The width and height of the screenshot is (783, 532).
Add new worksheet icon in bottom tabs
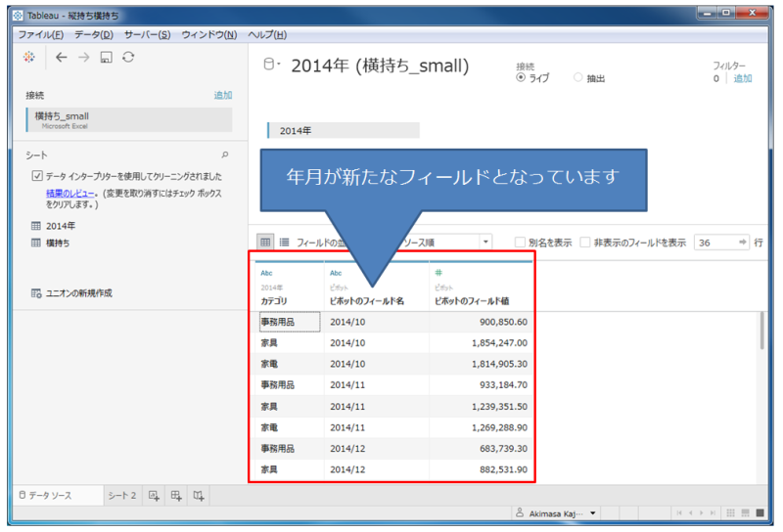click(154, 496)
